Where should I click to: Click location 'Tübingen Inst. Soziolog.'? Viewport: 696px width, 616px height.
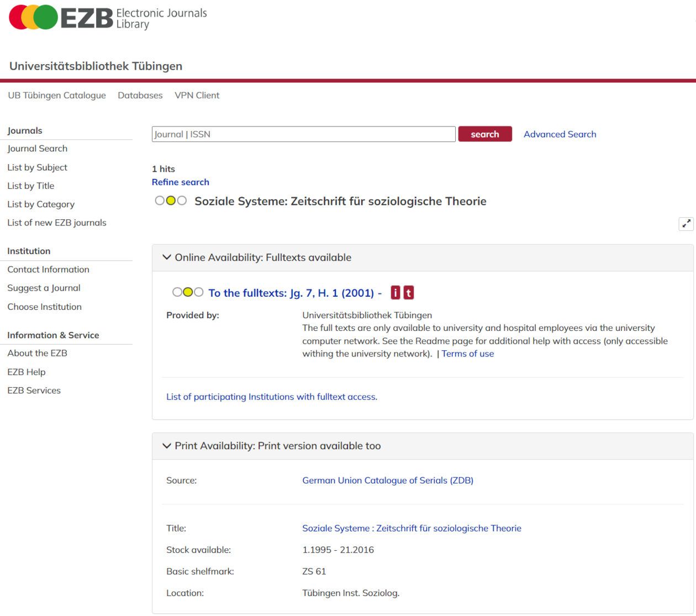[x=351, y=593]
